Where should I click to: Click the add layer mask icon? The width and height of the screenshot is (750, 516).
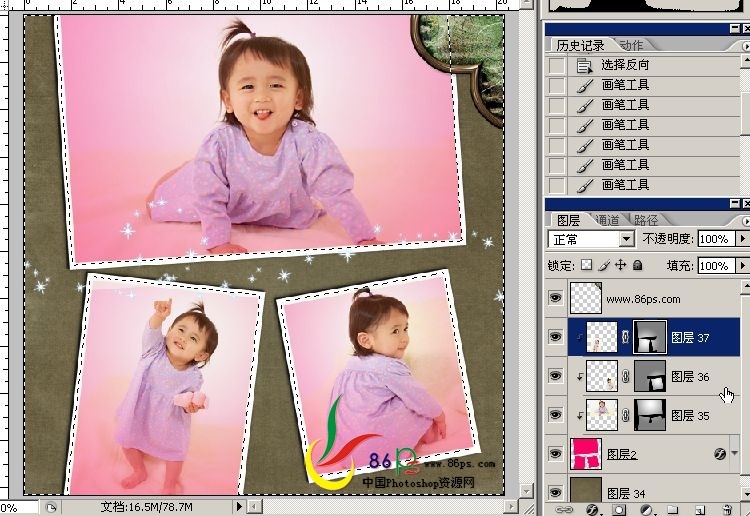point(619,510)
